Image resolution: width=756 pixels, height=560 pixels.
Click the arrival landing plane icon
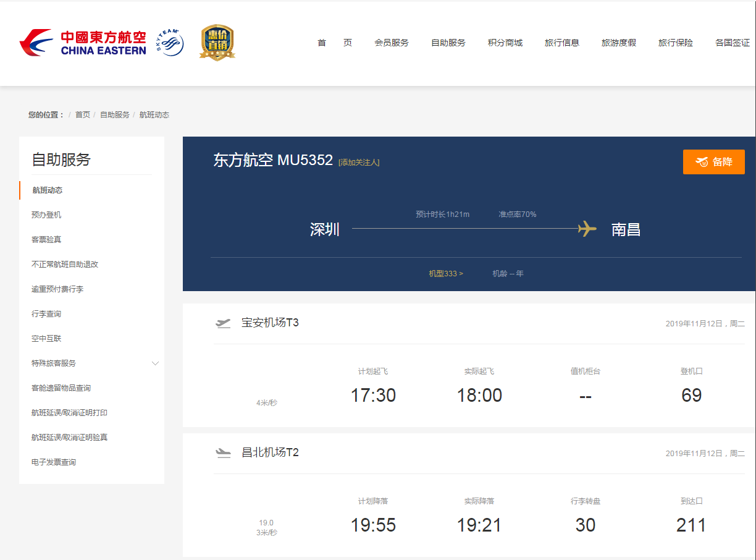[223, 452]
